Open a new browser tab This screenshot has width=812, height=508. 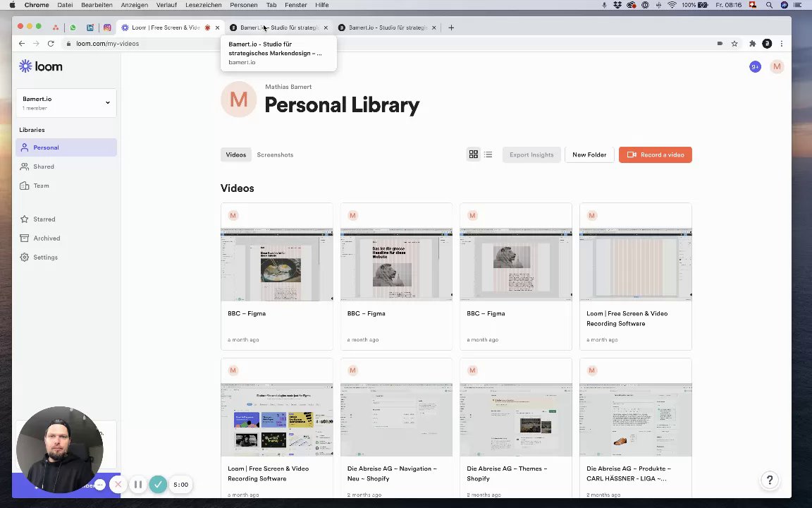tap(451, 28)
